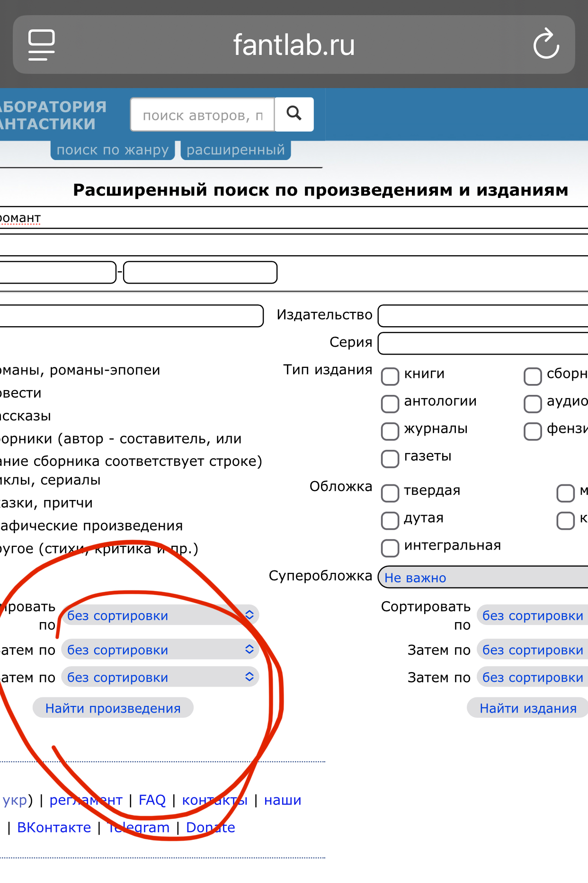Screen dimensions: 588x883
Task: Select the 'твердая' cover checkbox
Action: (390, 493)
